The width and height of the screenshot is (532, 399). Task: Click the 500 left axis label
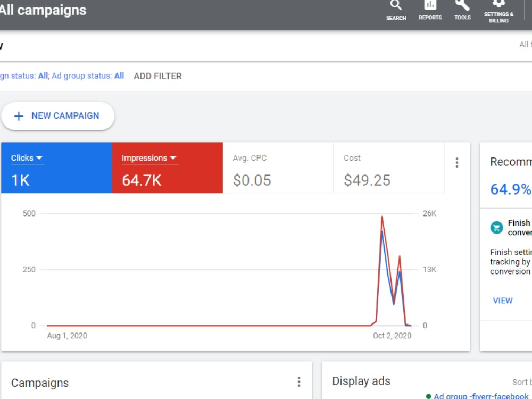coord(29,213)
